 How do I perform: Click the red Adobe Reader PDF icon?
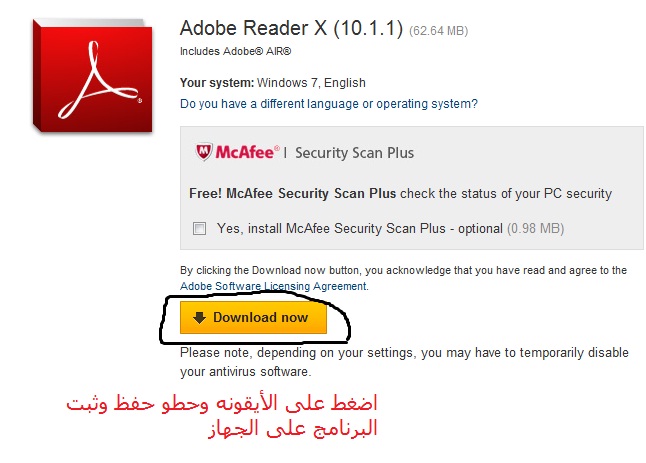tap(93, 76)
